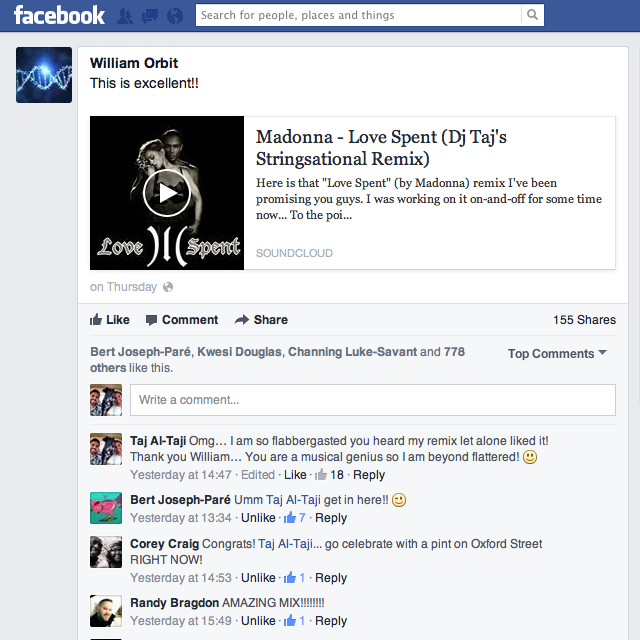Viewport: 640px width, 640px height.
Task: Play the Love Spent SoundCloud track
Action: (x=167, y=193)
